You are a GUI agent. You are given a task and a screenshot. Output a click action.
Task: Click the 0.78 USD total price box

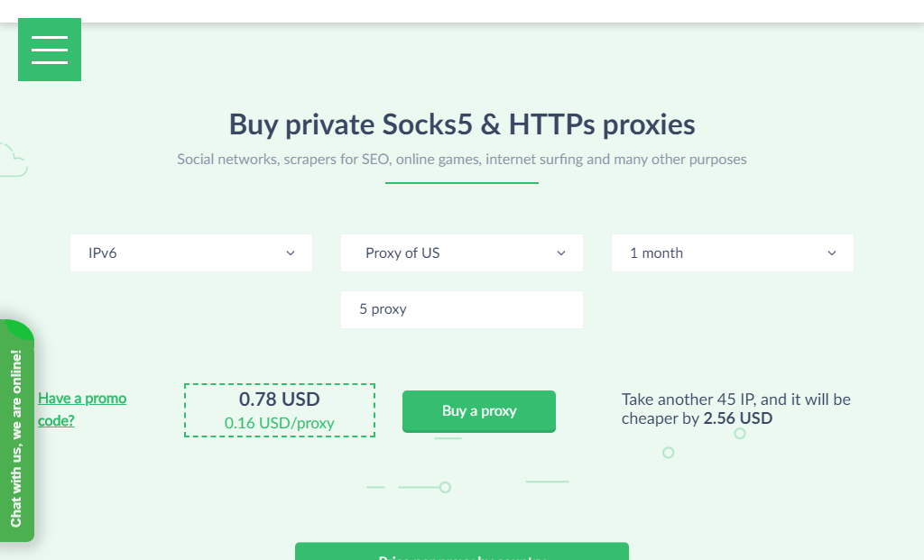pos(280,410)
